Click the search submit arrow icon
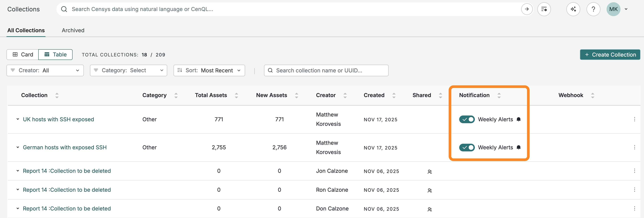Image resolution: width=644 pixels, height=218 pixels. pos(526,9)
